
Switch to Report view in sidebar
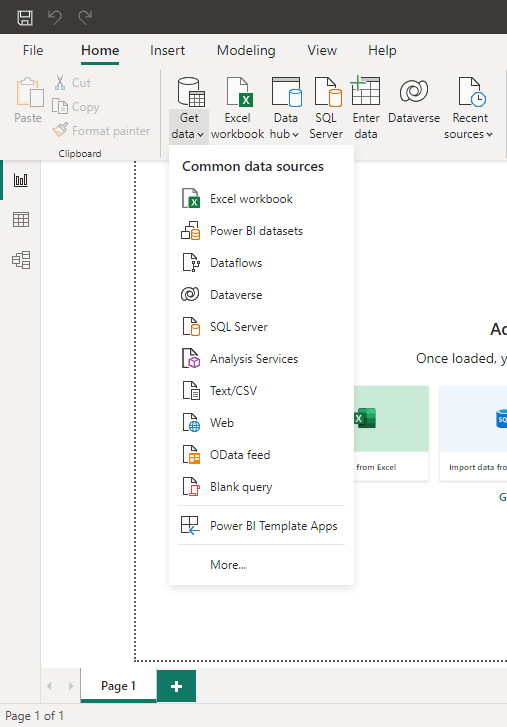21,180
